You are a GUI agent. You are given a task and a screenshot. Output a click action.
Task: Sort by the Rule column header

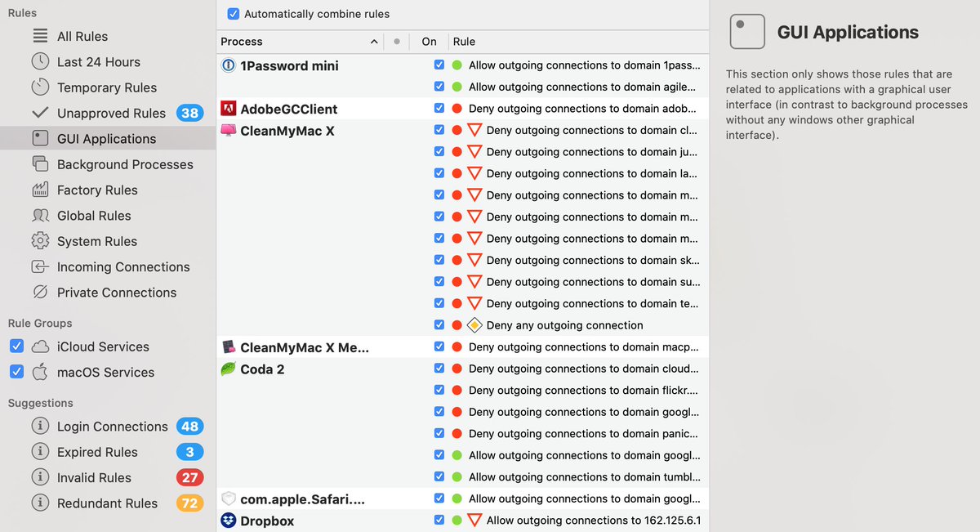pyautogui.click(x=579, y=41)
